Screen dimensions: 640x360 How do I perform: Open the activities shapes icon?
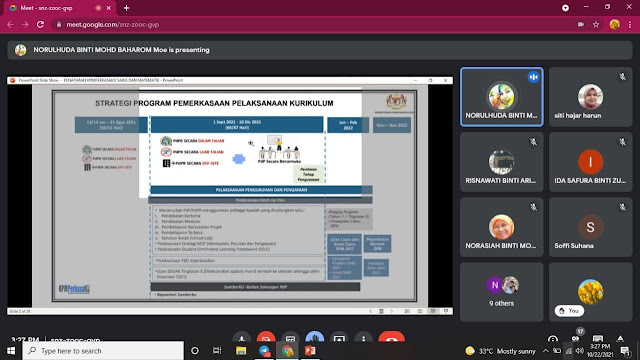(x=620, y=338)
